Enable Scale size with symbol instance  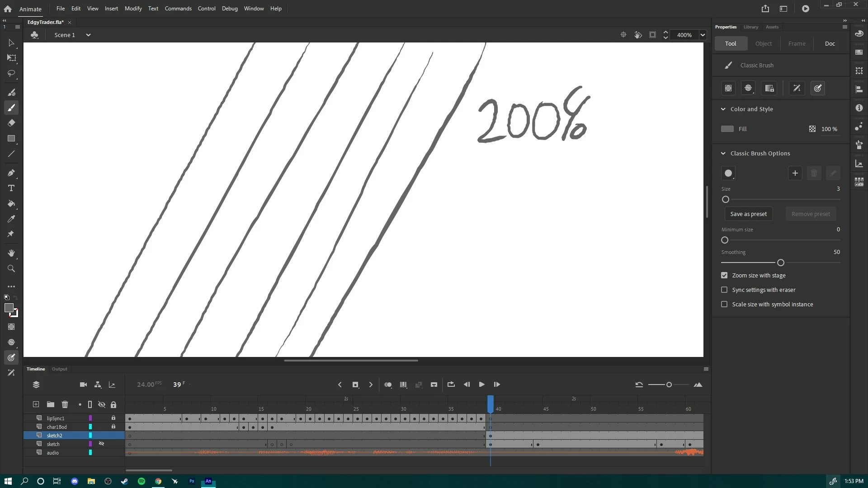(724, 304)
